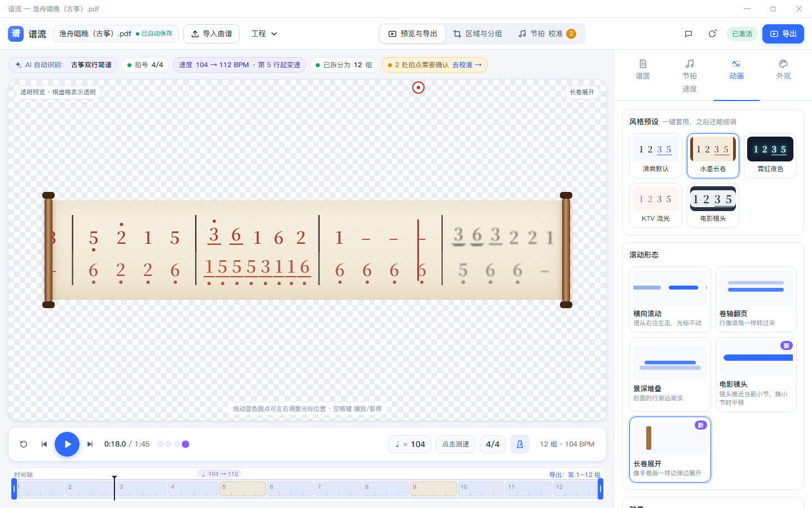
Task: Click the right blue export range handle
Action: pos(601,489)
